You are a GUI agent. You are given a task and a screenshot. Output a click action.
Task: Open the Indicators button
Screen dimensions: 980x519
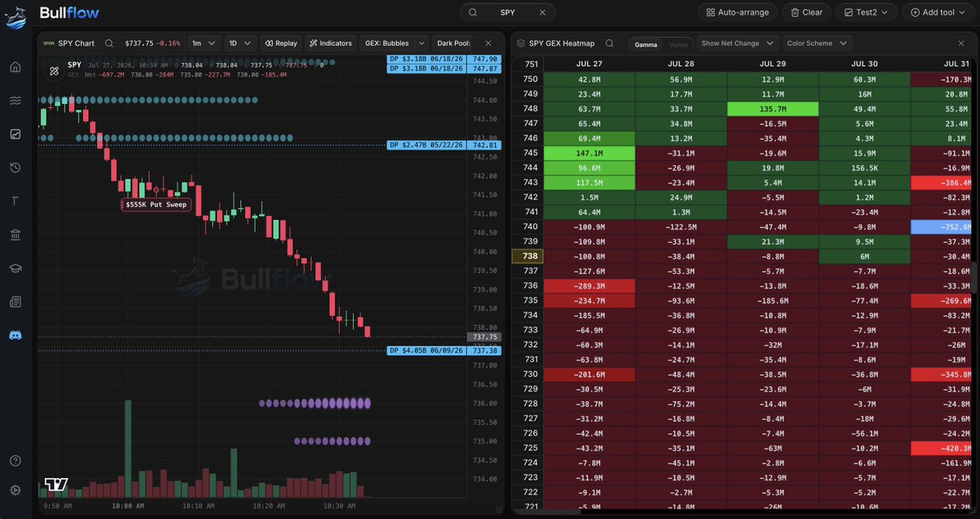click(331, 43)
